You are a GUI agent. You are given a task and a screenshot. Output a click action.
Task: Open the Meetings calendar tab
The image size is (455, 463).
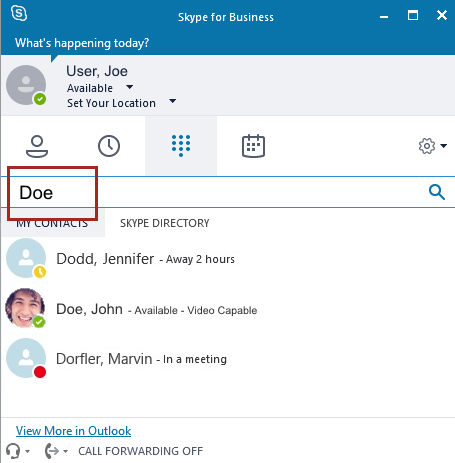tap(253, 146)
